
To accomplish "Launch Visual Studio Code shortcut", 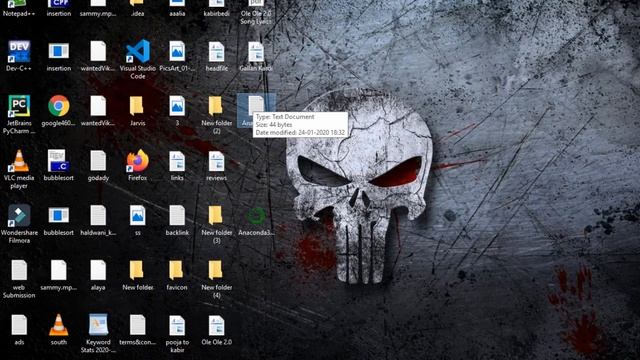I will coord(138,59).
